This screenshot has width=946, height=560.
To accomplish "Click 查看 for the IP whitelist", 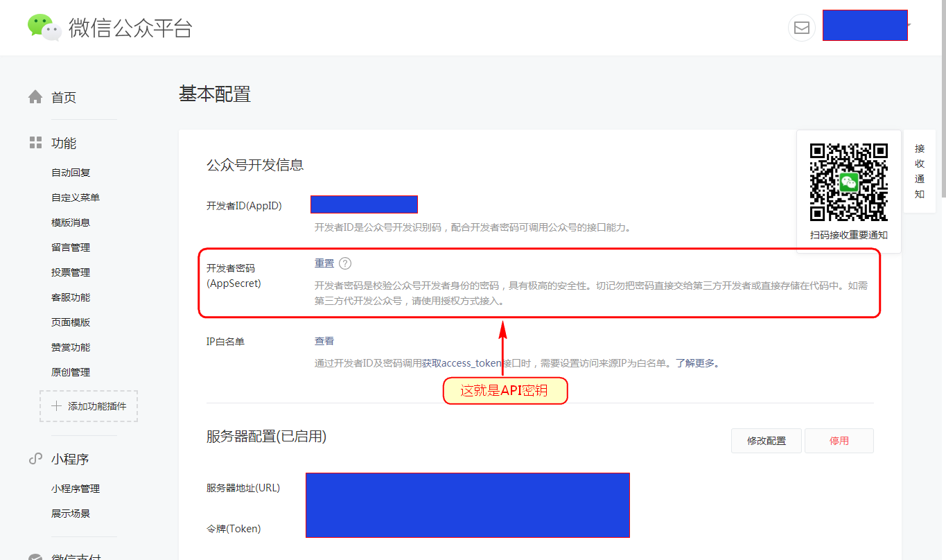I will [324, 341].
